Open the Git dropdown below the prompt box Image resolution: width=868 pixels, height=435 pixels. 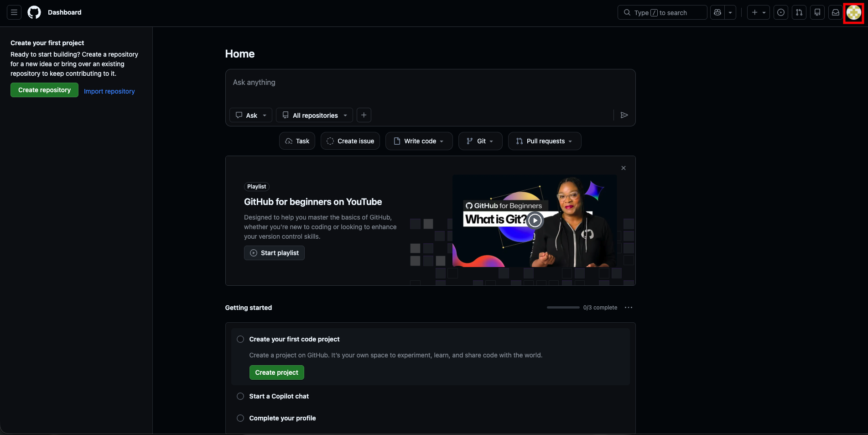(480, 141)
